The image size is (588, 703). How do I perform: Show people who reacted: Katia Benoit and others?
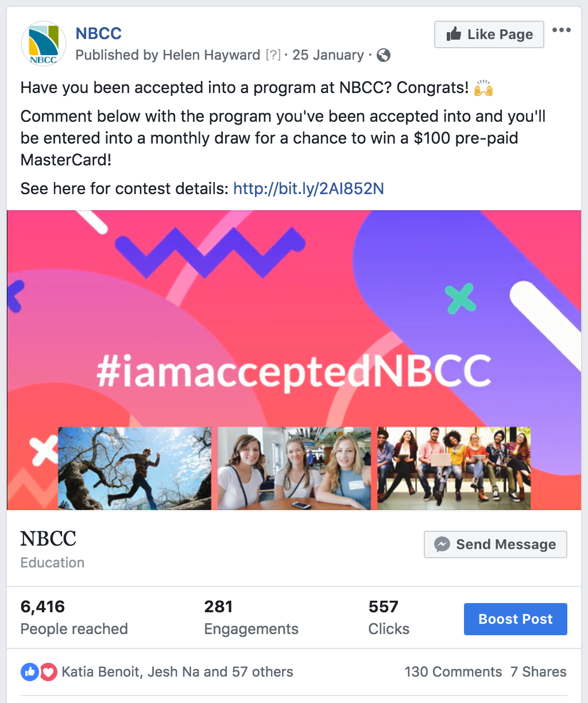click(x=177, y=672)
